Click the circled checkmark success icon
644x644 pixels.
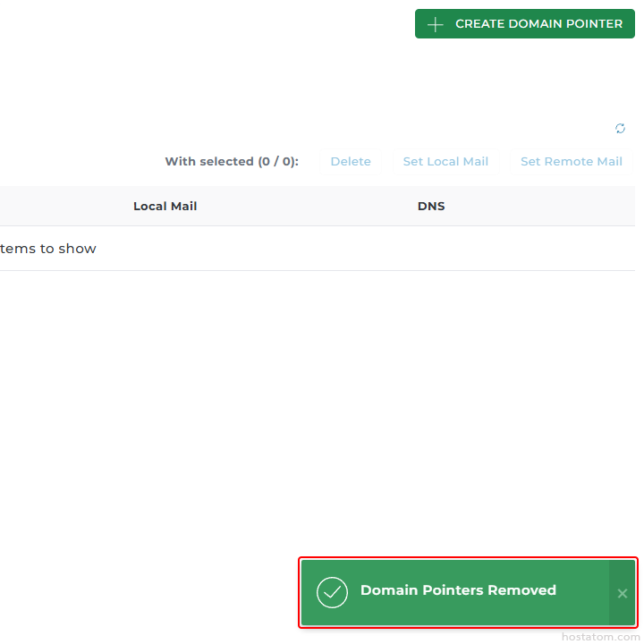tap(332, 592)
